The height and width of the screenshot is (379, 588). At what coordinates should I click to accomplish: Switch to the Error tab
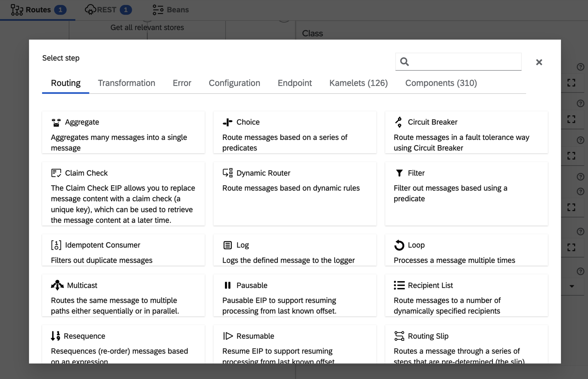coord(182,83)
